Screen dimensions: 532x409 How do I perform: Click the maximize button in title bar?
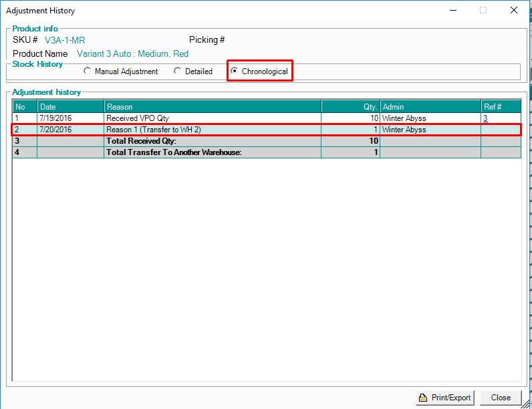(x=483, y=10)
